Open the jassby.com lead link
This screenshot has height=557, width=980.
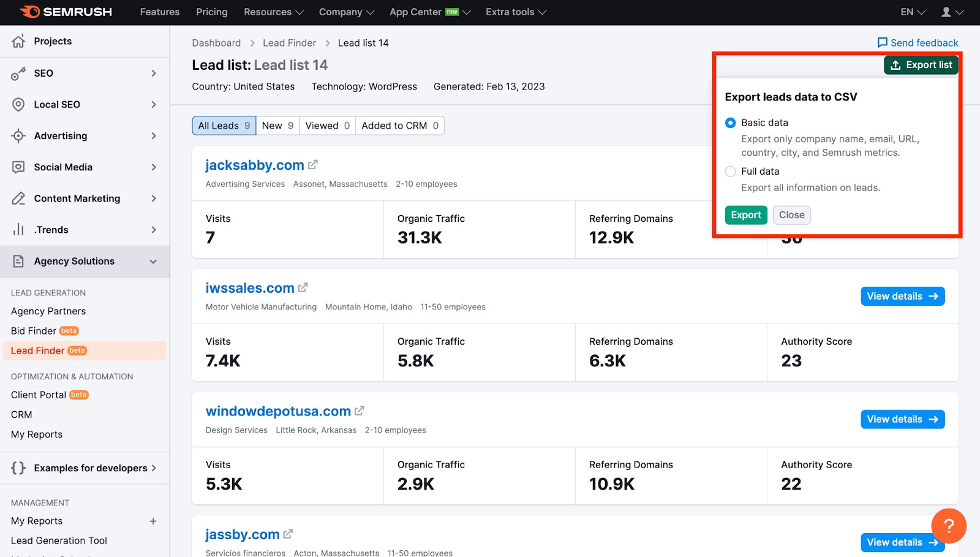243,534
